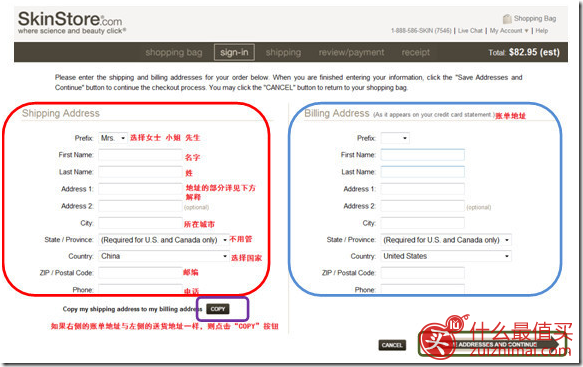The image size is (583, 367).
Task: Open the shipping State / Province dropdown
Action: coord(164,240)
